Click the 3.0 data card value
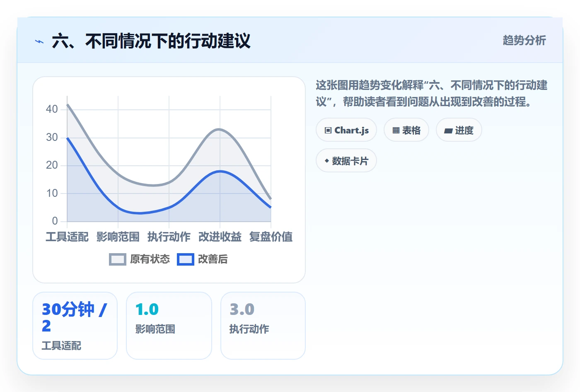Screen dimensions: 580x392 242,310
